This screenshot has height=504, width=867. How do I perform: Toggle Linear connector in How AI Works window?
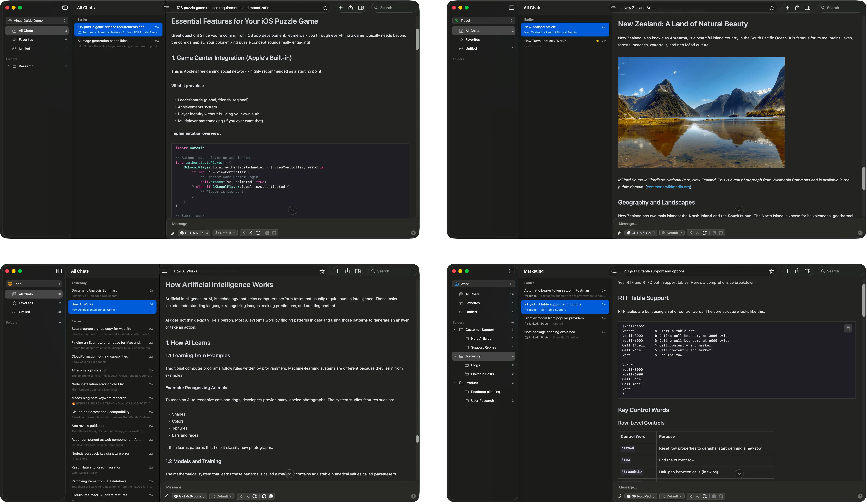[271, 496]
